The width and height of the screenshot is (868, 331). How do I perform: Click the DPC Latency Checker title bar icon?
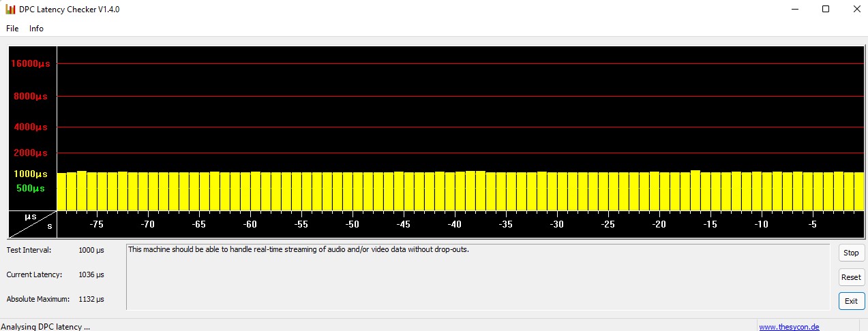click(x=10, y=10)
